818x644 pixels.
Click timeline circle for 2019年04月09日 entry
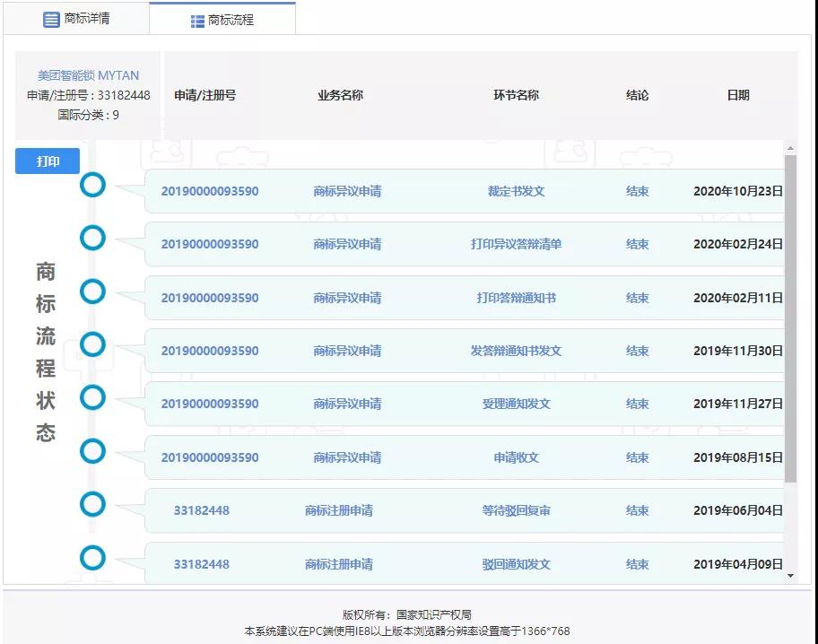92,558
